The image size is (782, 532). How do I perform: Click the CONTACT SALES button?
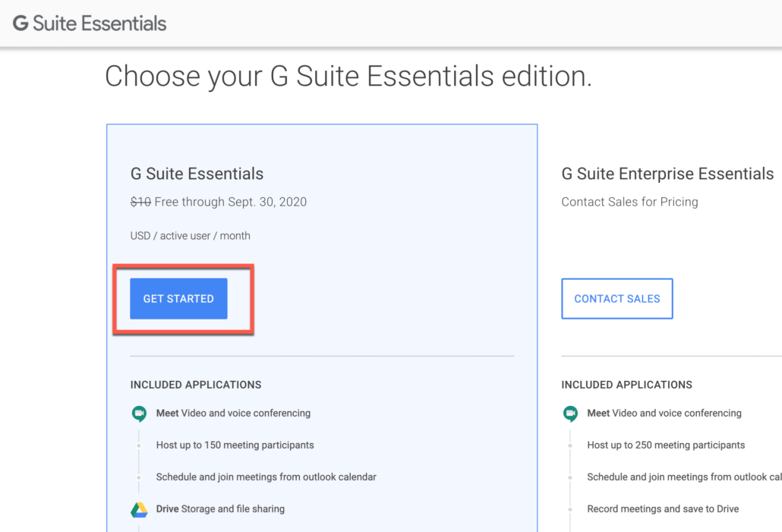pos(617,299)
